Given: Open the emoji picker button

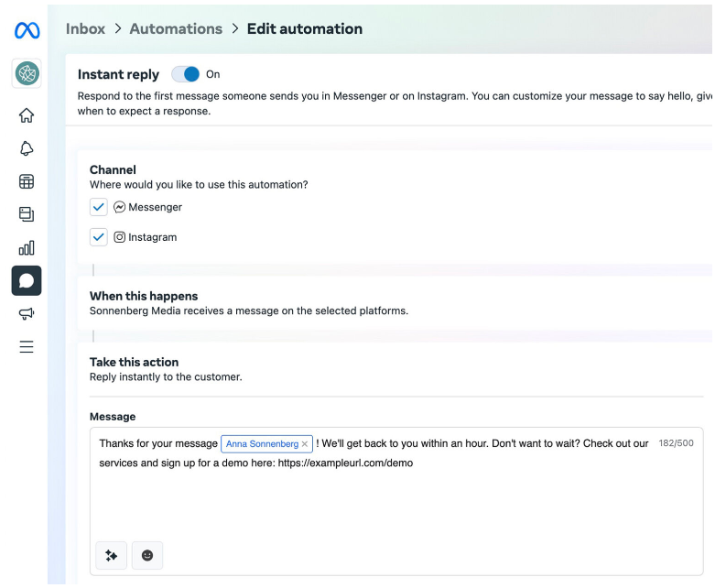Looking at the screenshot, I should pyautogui.click(x=147, y=555).
